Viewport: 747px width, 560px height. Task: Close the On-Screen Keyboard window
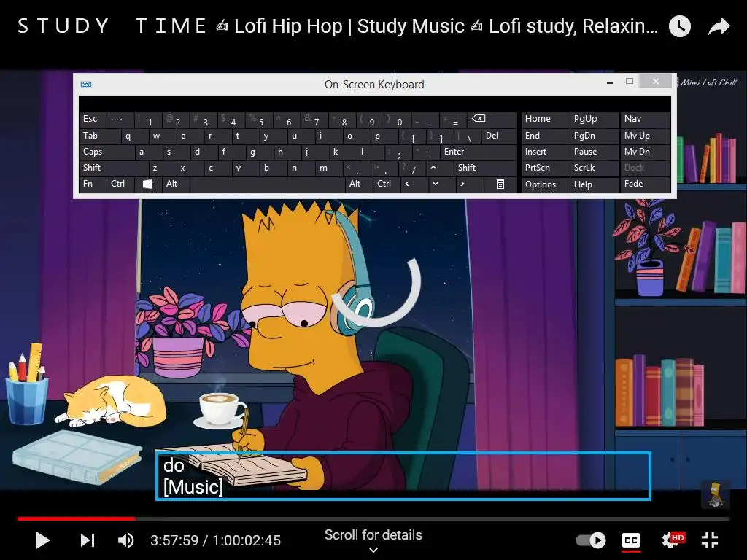click(656, 82)
